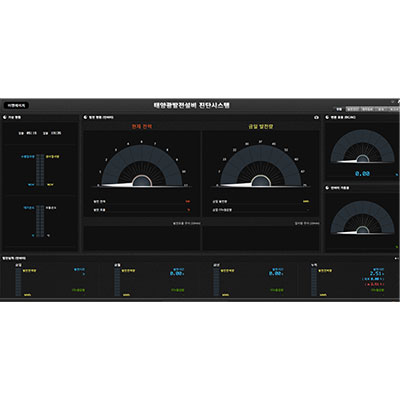
Task: Click the daily generation semicircle gauge
Action: (x=261, y=165)
